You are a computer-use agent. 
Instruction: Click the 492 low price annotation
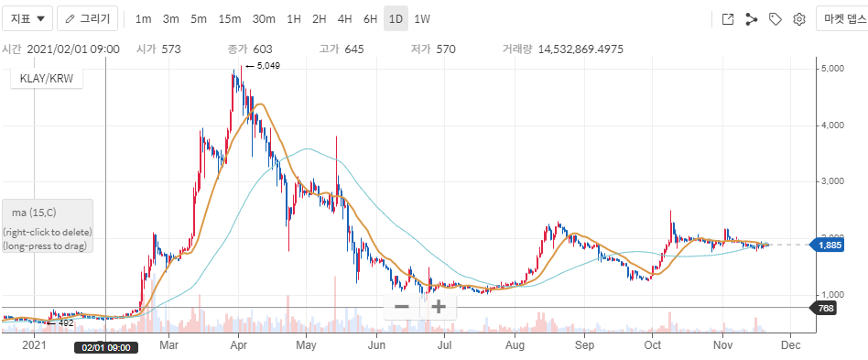(x=60, y=322)
